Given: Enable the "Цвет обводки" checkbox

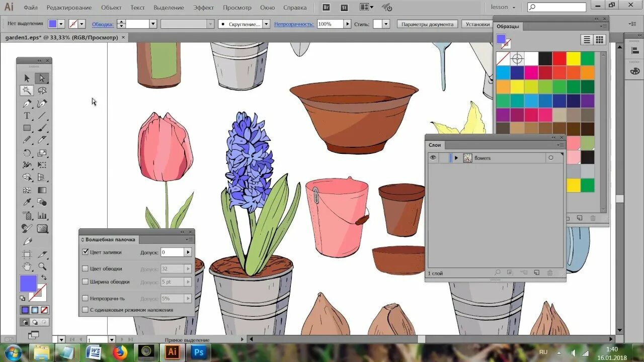Looking at the screenshot, I should coord(85,268).
